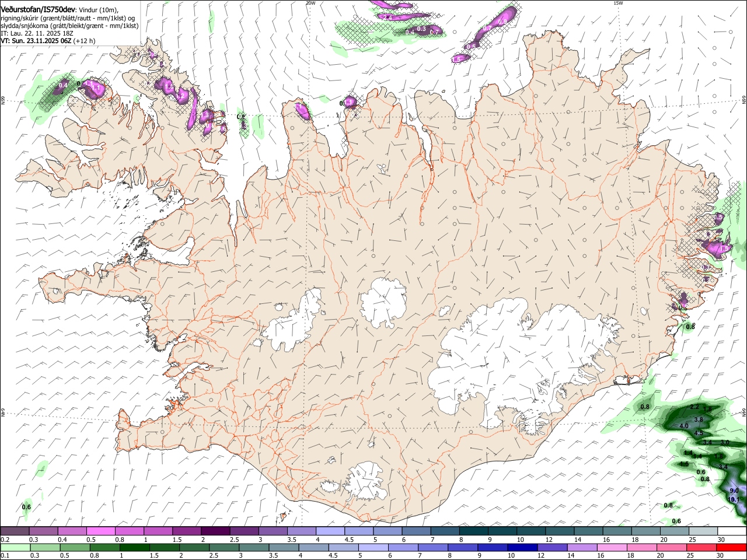Click the red 25–30 lower legend swatch

click(x=701, y=547)
